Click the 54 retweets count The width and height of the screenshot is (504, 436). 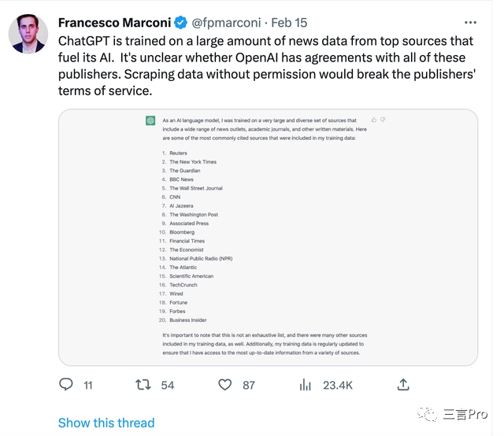167,386
